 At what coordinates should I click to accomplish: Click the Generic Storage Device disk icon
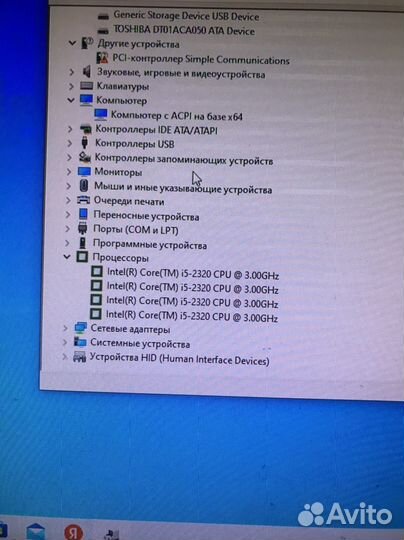[103, 16]
